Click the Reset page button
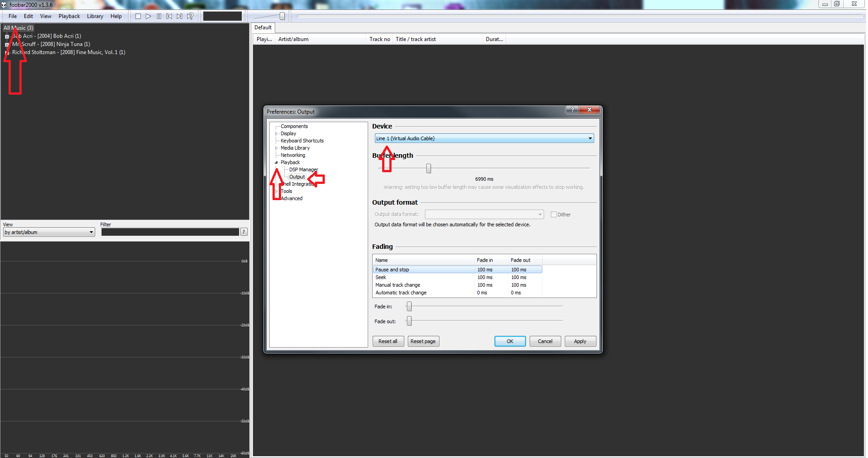This screenshot has height=458, width=868. click(x=423, y=341)
